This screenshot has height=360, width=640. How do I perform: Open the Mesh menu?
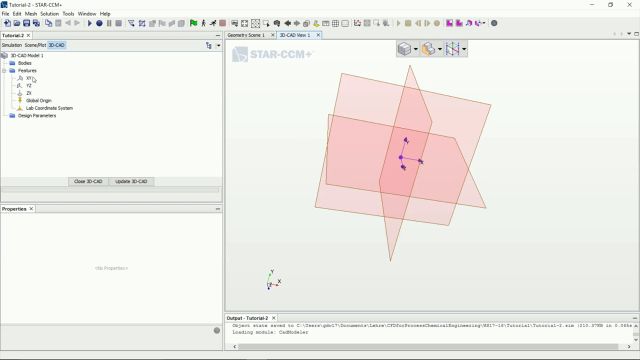(31, 13)
